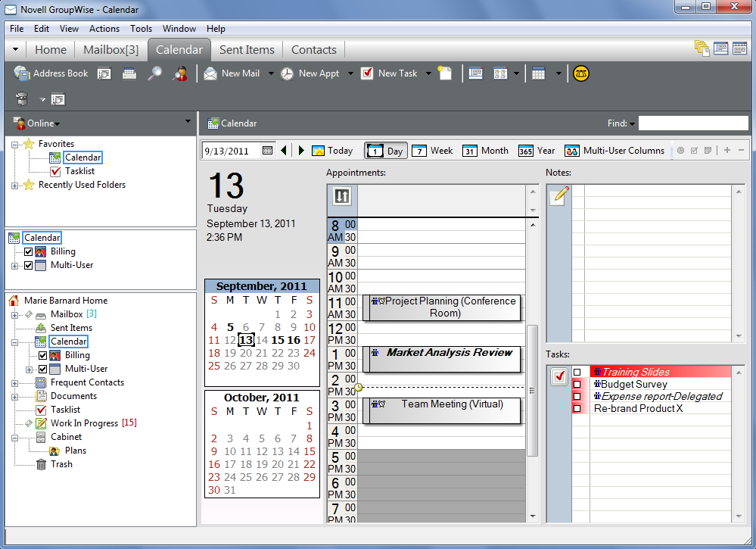Collapse the Favorites tree node
Viewport: 756px width, 549px height.
[14, 144]
